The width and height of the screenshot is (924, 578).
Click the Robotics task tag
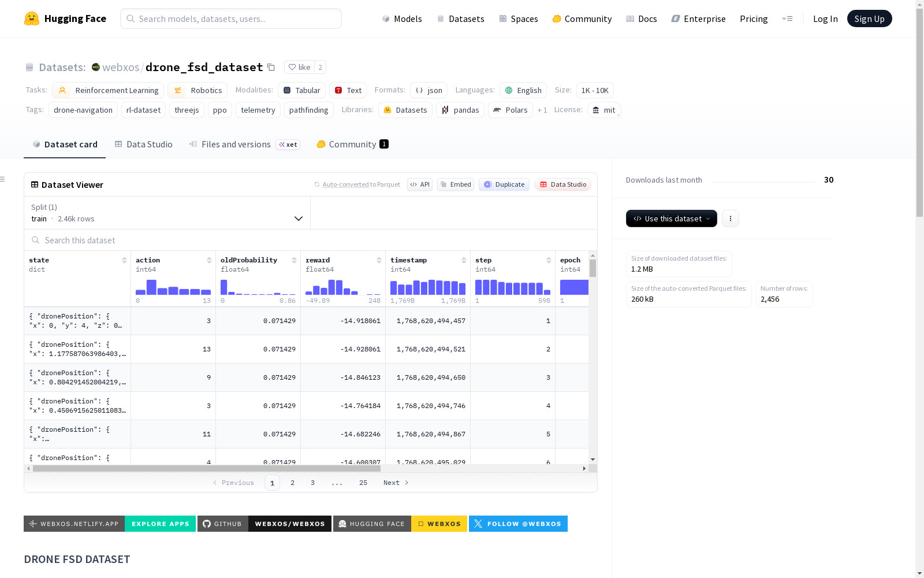[198, 90]
